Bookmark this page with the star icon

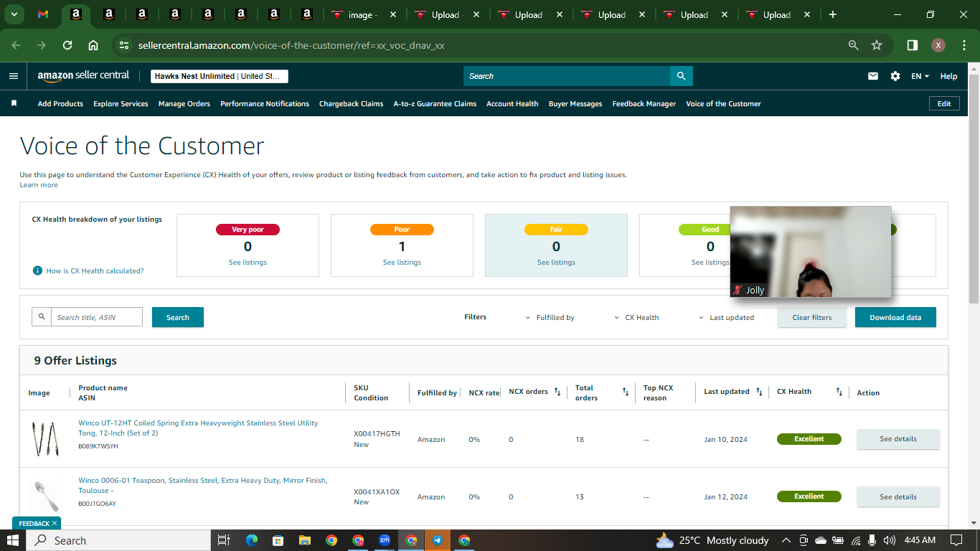click(877, 45)
